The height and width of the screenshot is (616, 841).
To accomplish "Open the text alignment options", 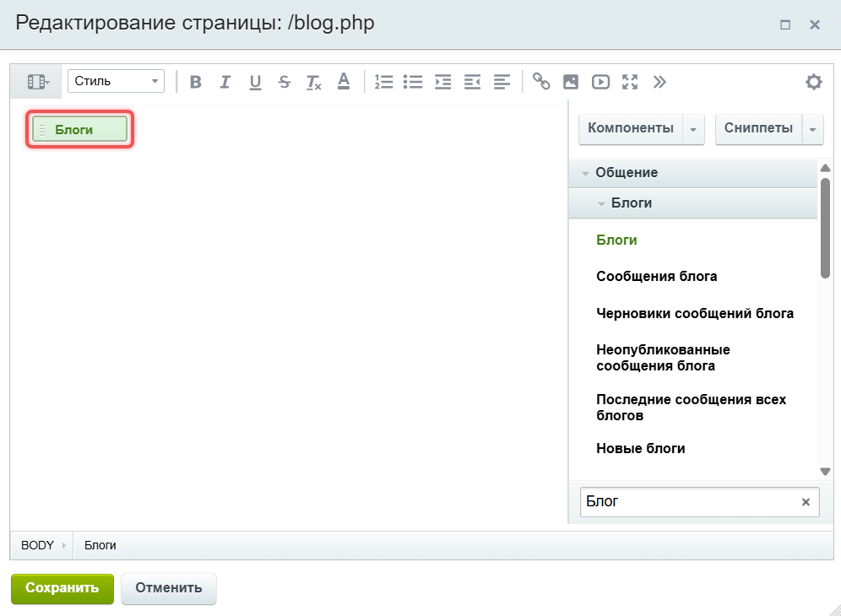I will pos(502,82).
